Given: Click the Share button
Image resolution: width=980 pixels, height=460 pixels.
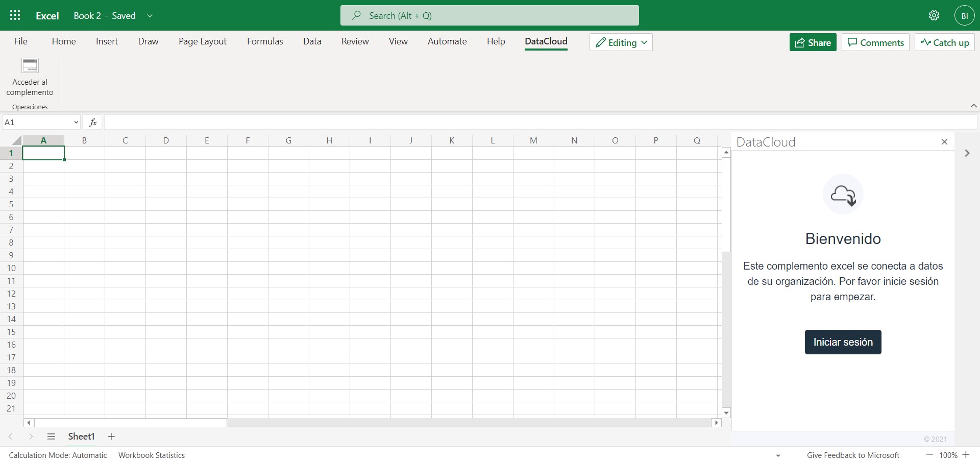Looking at the screenshot, I should [813, 42].
